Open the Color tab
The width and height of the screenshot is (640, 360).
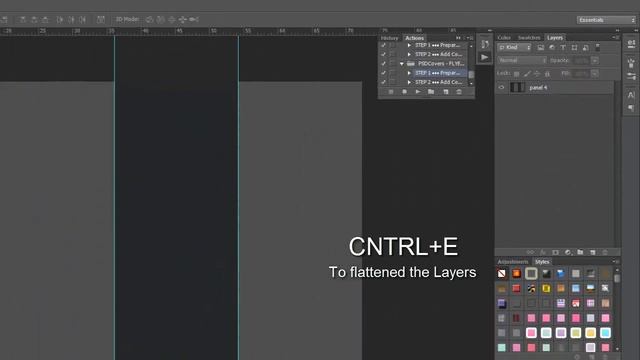tap(504, 38)
